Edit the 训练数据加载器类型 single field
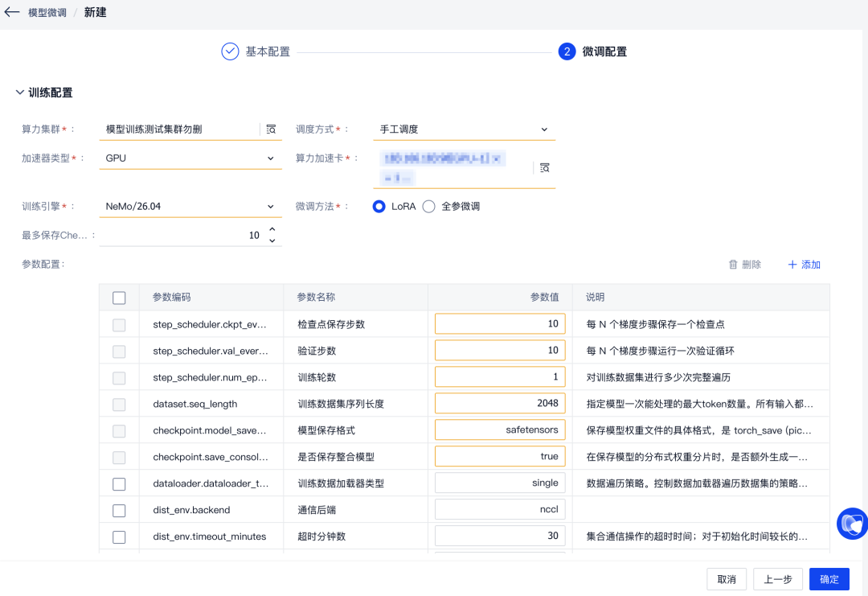This screenshot has height=596, width=868. click(x=500, y=483)
